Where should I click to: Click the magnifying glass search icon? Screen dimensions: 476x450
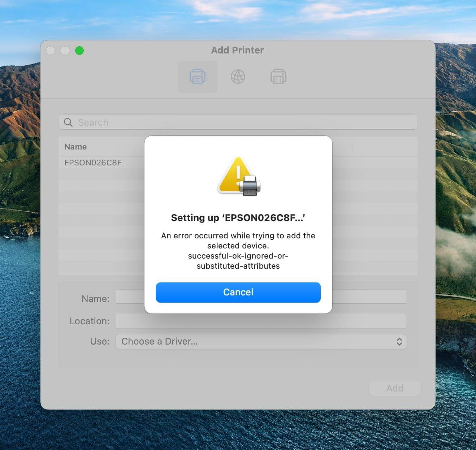(x=68, y=122)
